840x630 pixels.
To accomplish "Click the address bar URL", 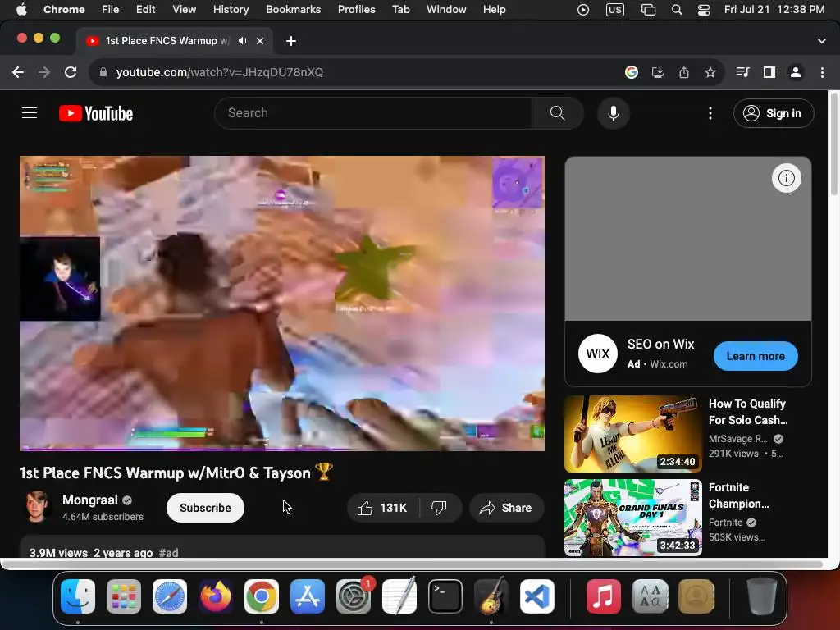I will click(x=220, y=72).
